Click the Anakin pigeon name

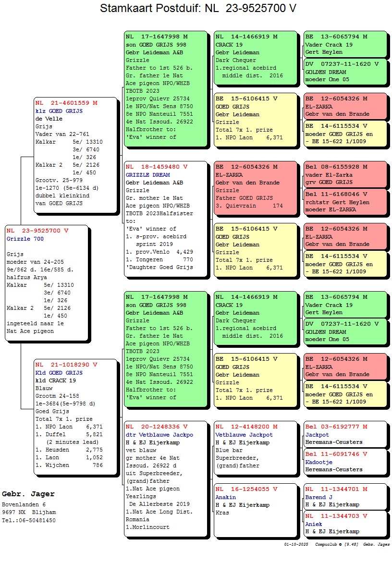tap(225, 497)
